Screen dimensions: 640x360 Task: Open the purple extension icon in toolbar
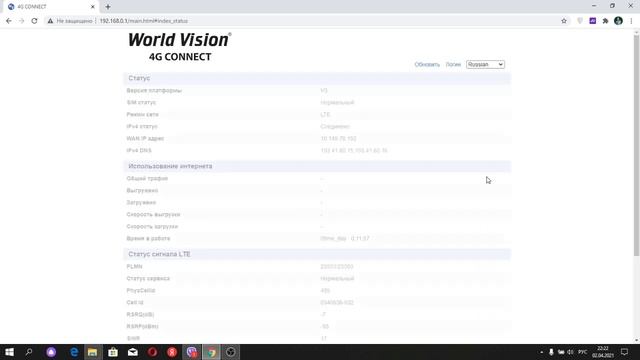(593, 21)
